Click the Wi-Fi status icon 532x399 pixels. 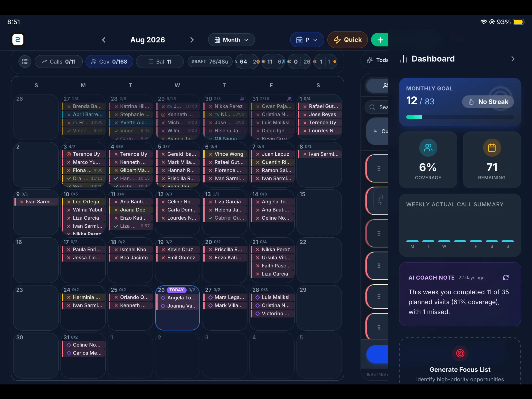(483, 22)
